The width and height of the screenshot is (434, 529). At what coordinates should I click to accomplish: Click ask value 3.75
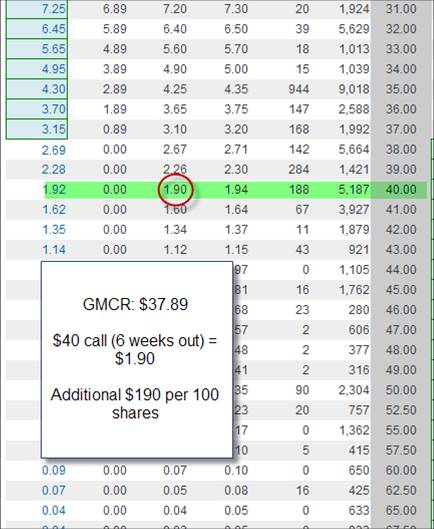tap(236, 109)
